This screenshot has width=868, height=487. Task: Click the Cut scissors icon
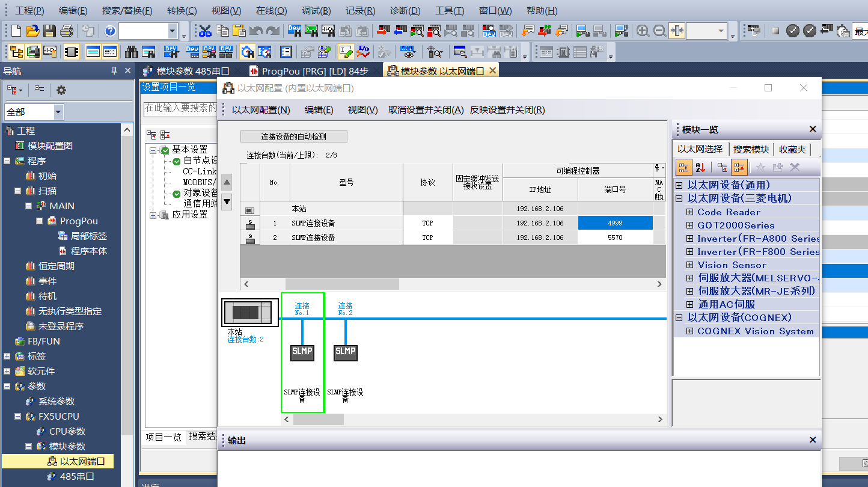click(x=205, y=31)
